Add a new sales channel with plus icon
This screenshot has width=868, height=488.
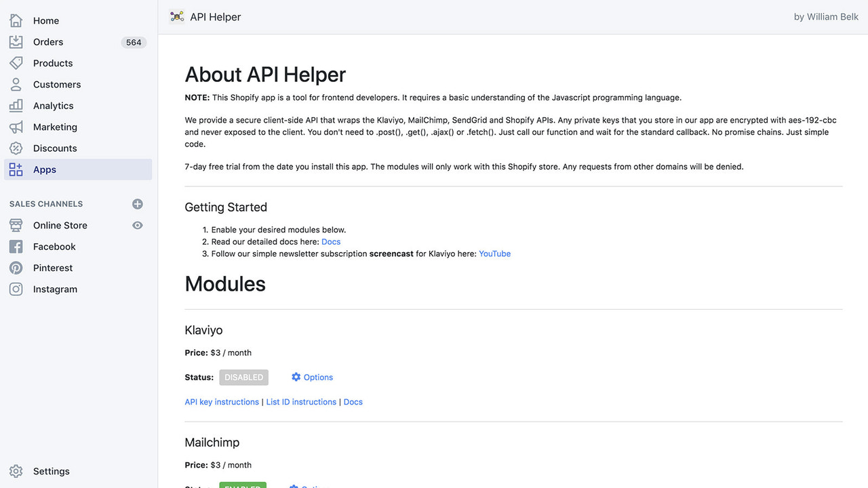coord(137,203)
